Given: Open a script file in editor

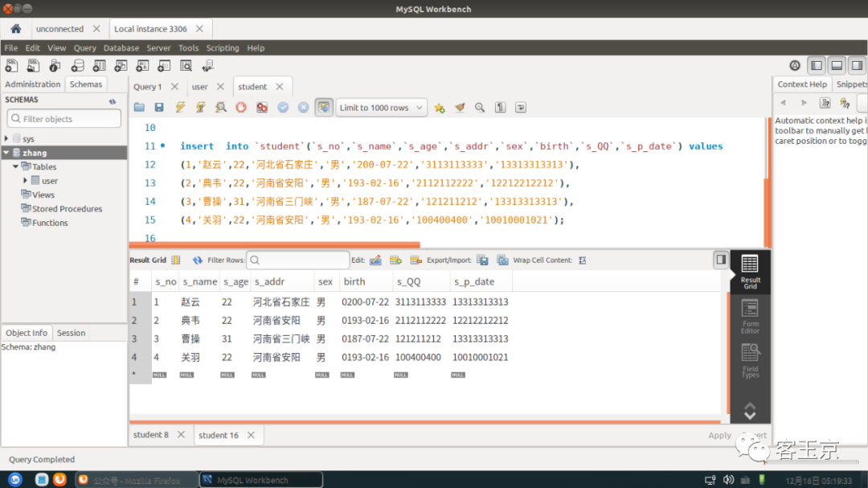Looking at the screenshot, I should [139, 108].
